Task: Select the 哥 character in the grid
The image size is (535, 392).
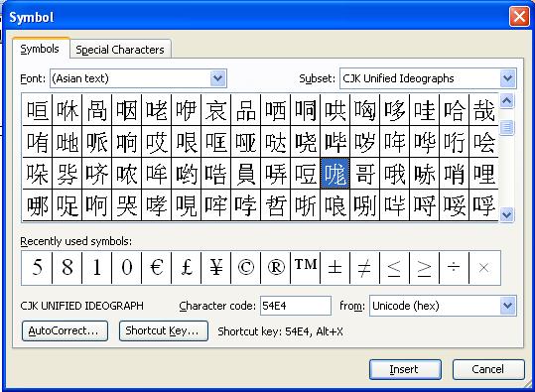Action: pos(364,174)
